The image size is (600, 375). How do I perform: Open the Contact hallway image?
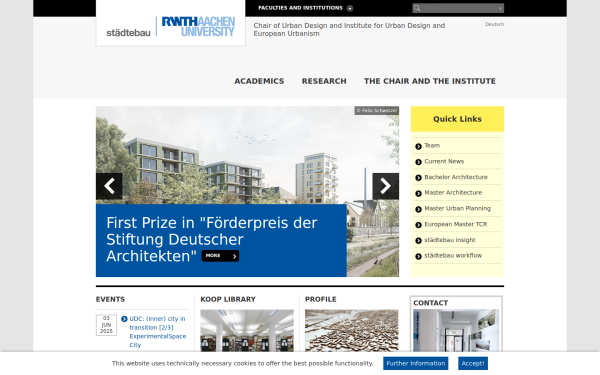click(456, 331)
